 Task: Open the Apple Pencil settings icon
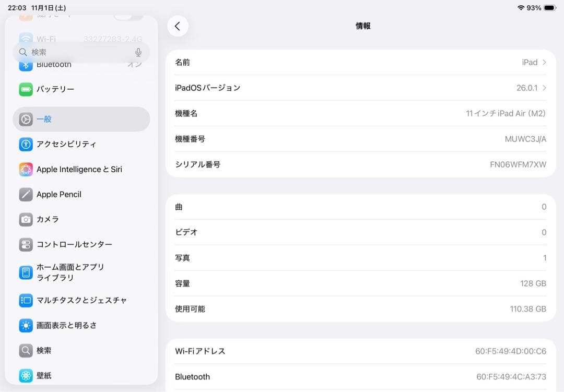pyautogui.click(x=25, y=194)
